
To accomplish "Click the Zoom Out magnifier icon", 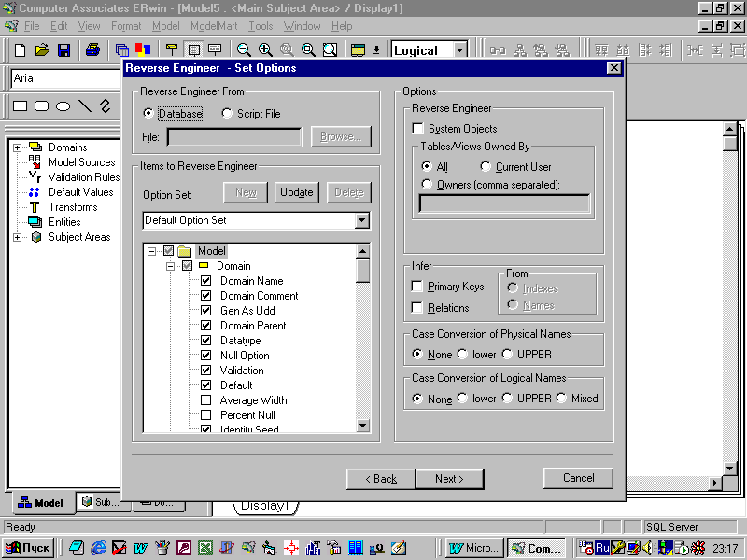I will [x=244, y=50].
